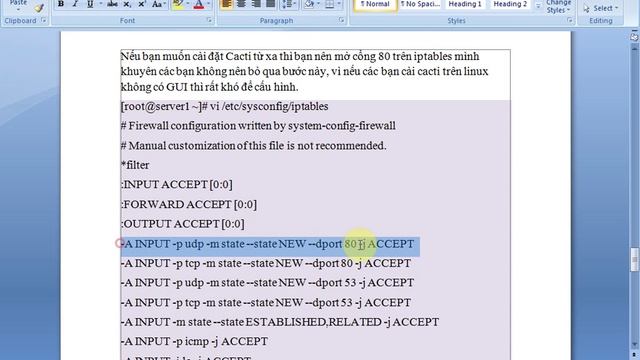Apply Borders to paragraph
The height and width of the screenshot is (360, 640).
[329, 4]
